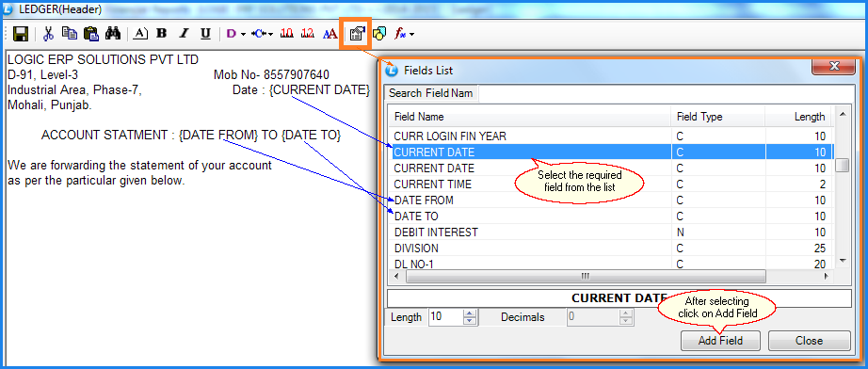Viewport: 868px width, 369px height.
Task: Sort by Field Name column header
Action: click(531, 117)
